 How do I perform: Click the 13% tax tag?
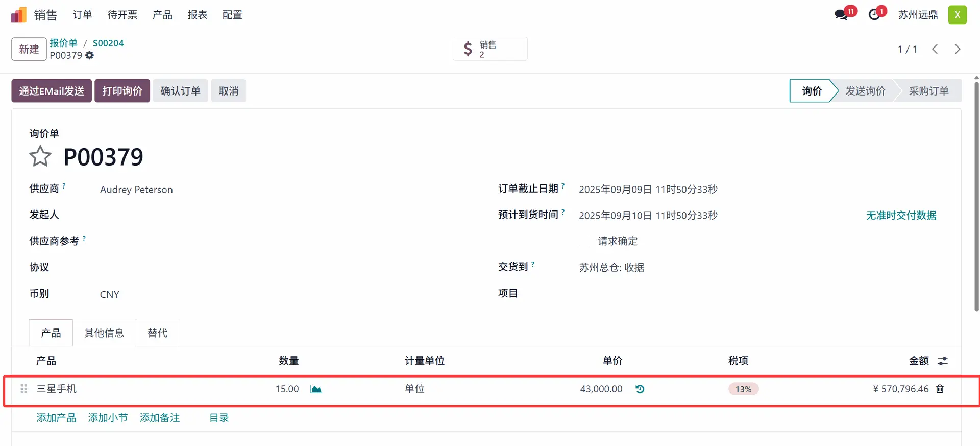point(743,389)
